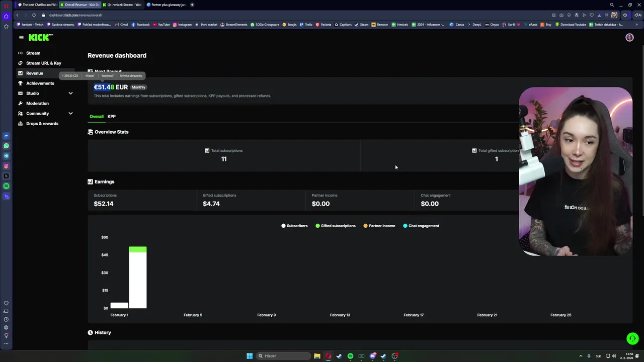Open the browser tab search magnifier
Viewport: 644px width, 362px height.
612,5
